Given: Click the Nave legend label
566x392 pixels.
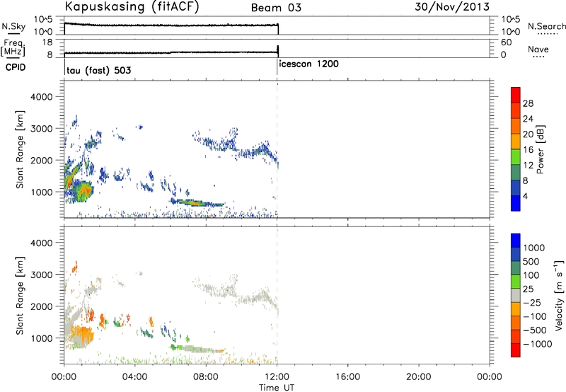Looking at the screenshot, I should pos(538,49).
